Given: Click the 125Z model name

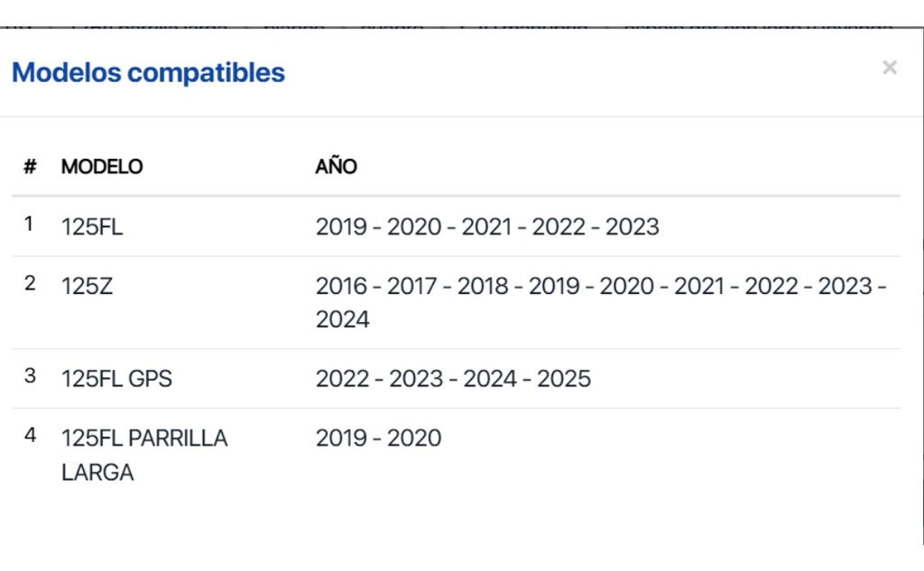Looking at the screenshot, I should click(x=88, y=287).
